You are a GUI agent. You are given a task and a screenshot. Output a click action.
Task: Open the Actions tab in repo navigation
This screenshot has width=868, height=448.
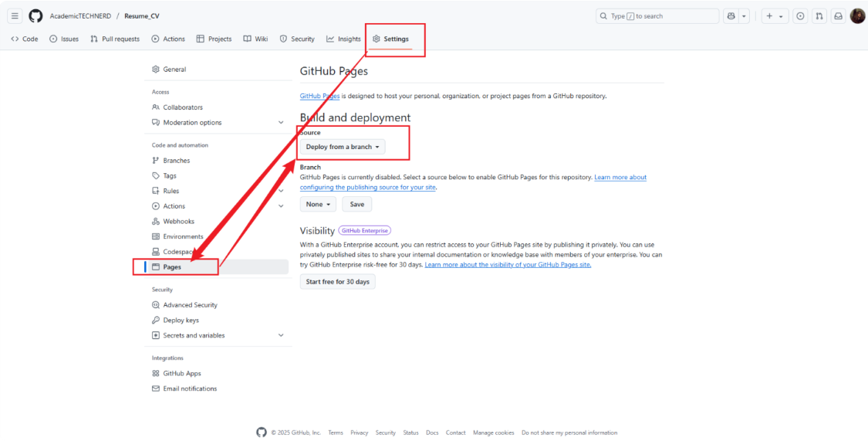pos(168,39)
